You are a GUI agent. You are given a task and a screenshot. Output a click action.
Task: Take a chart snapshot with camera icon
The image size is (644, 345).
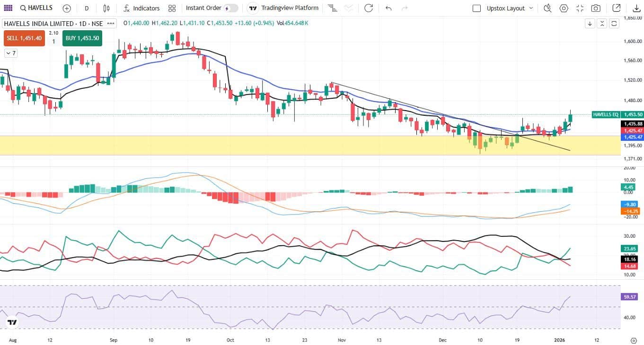(596, 8)
